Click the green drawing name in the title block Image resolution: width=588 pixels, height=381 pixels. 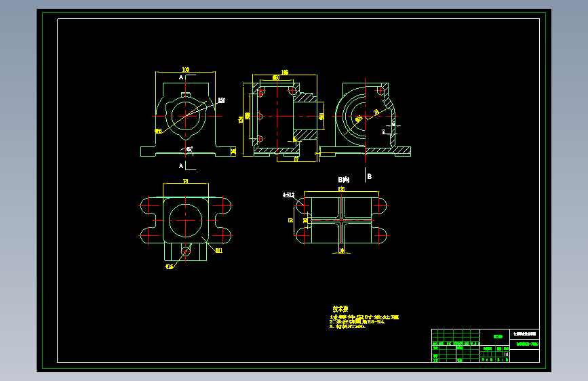click(528, 344)
